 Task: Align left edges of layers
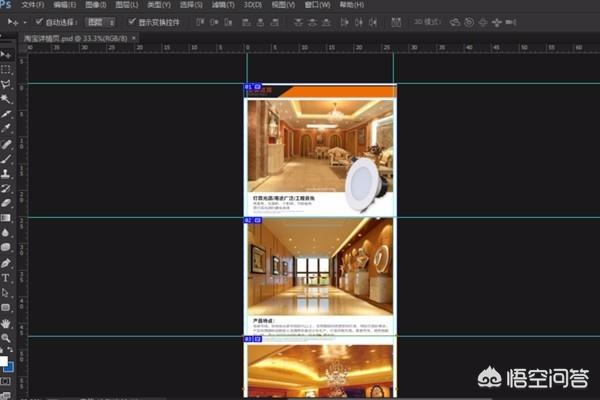(x=246, y=22)
